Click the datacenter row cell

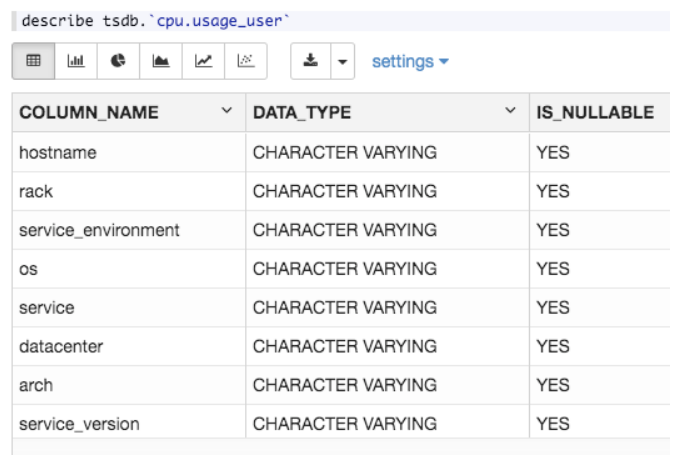click(x=61, y=346)
